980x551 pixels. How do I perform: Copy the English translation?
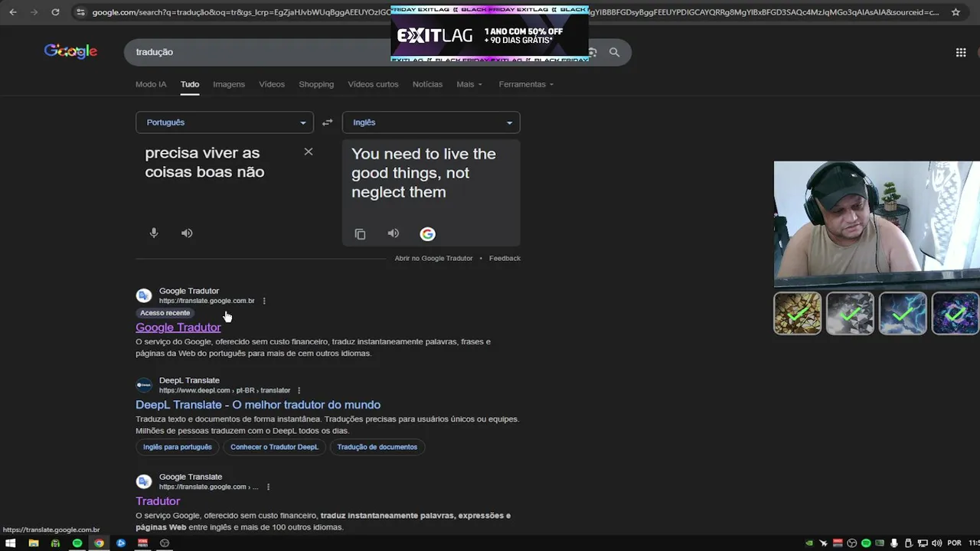coord(360,234)
